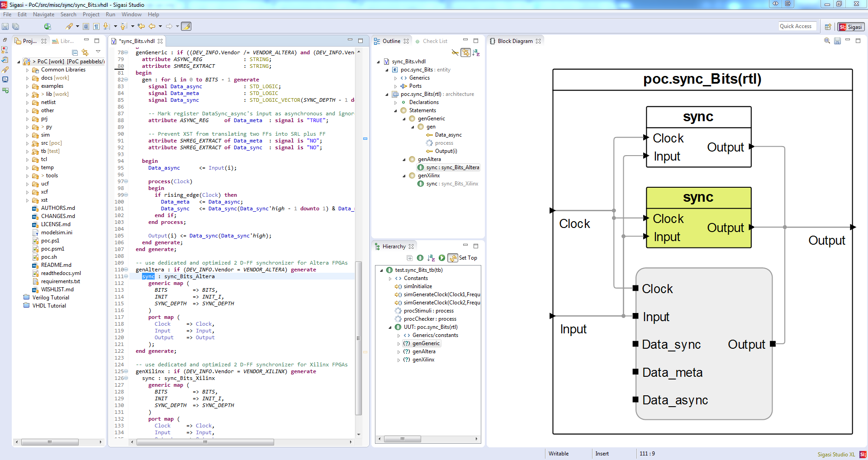Image resolution: width=868 pixels, height=460 pixels.
Task: Switch to the Check List tab
Action: [431, 41]
